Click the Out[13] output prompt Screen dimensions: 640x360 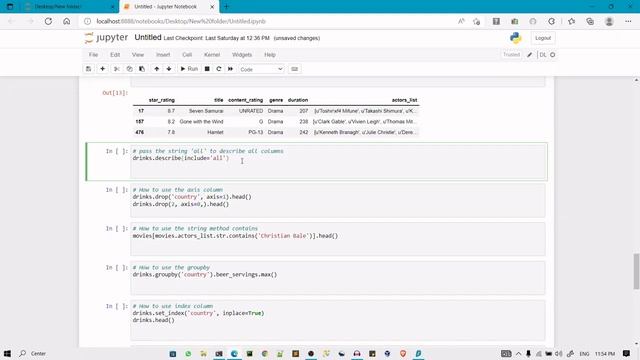pyautogui.click(x=115, y=93)
